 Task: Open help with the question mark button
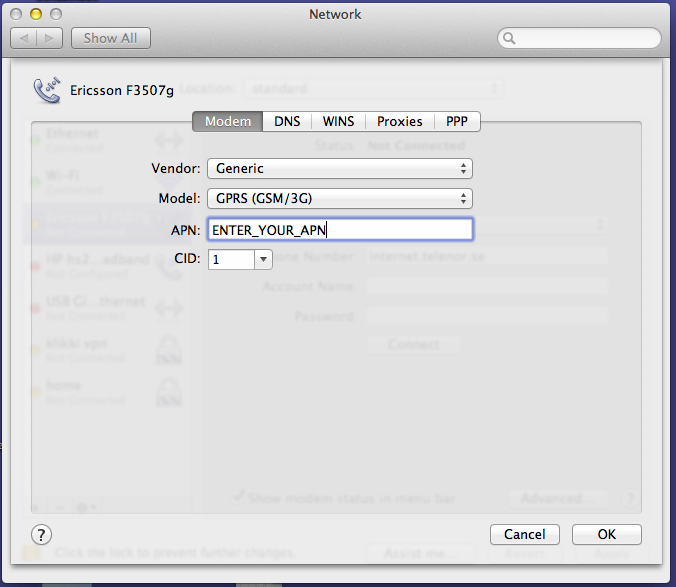[x=42, y=534]
